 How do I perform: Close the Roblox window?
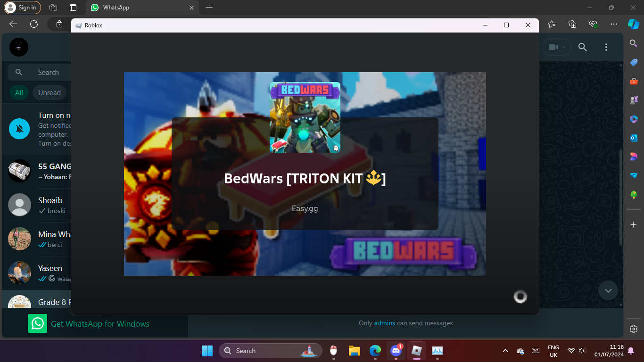pyautogui.click(x=528, y=25)
